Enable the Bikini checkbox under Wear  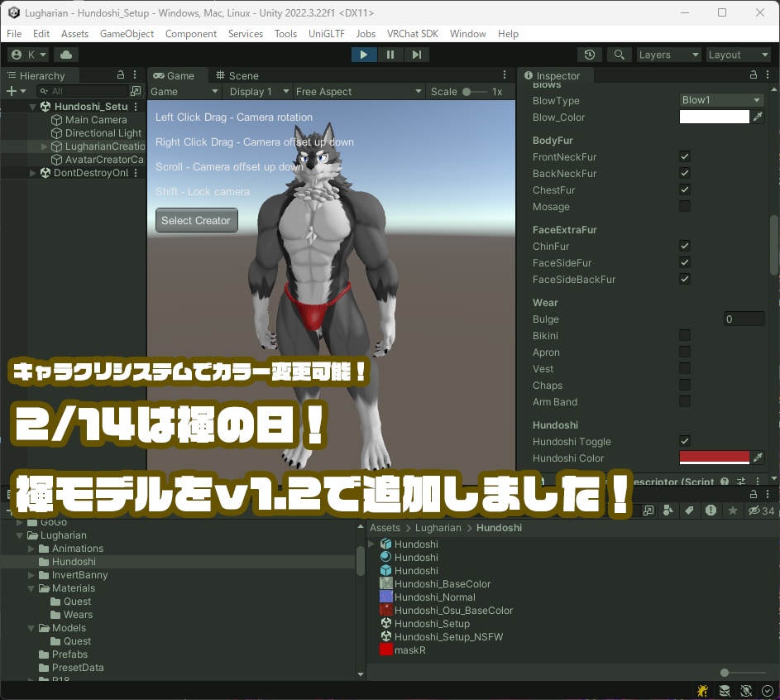[684, 335]
